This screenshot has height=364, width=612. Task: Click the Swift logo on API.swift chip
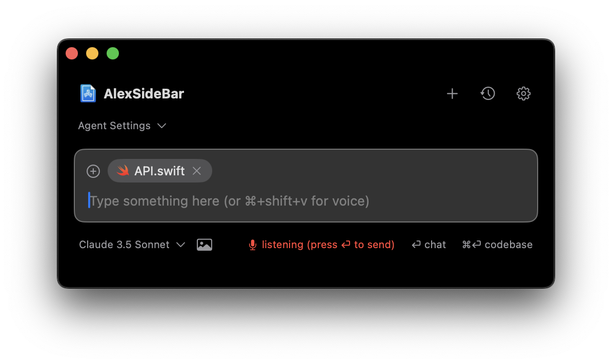(x=123, y=171)
